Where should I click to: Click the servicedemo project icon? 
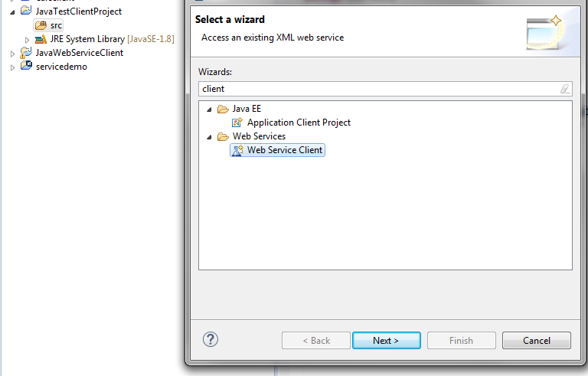click(x=26, y=67)
